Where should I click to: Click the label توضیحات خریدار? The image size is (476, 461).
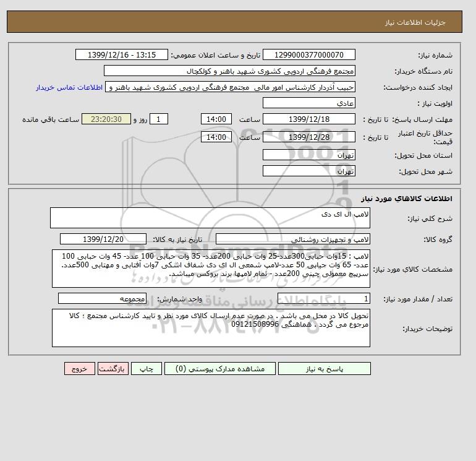point(427,329)
